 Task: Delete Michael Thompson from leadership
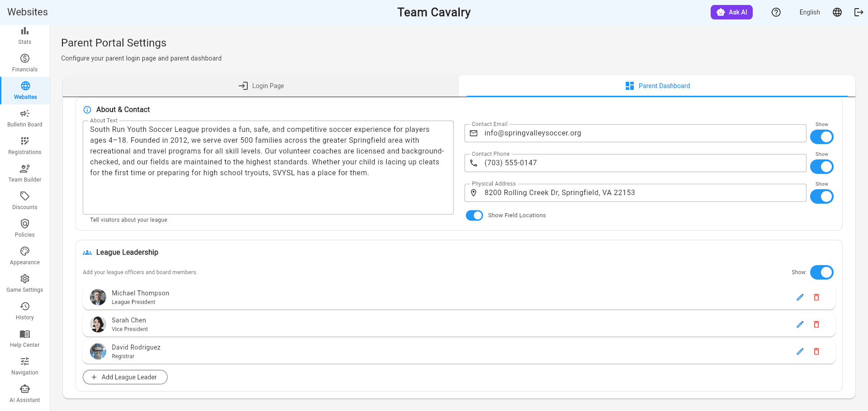(x=816, y=297)
